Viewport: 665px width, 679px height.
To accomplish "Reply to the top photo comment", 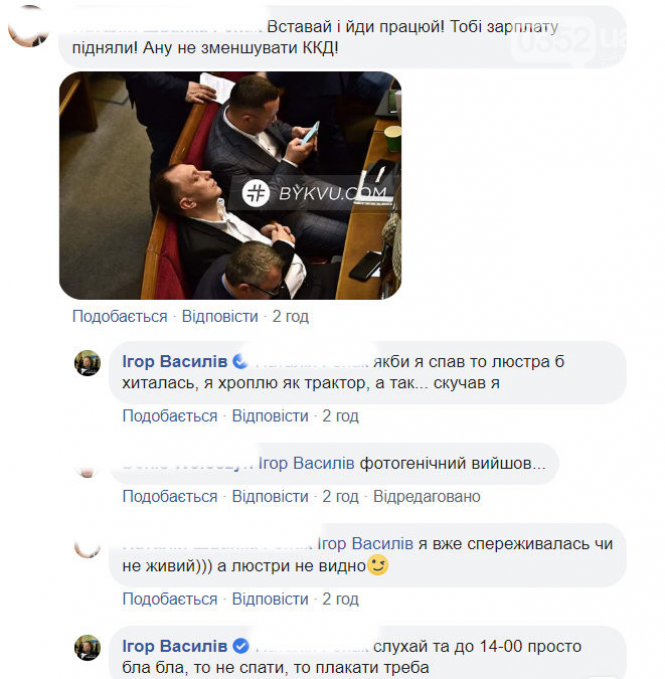I will point(220,316).
